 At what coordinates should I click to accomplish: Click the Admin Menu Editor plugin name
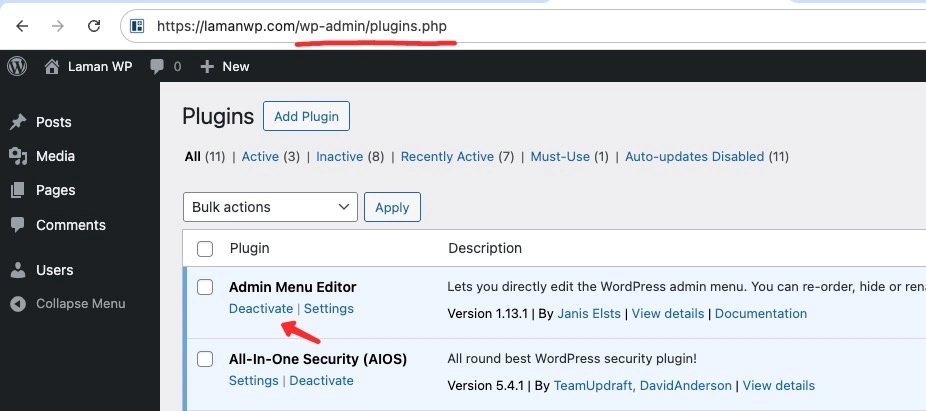292,287
